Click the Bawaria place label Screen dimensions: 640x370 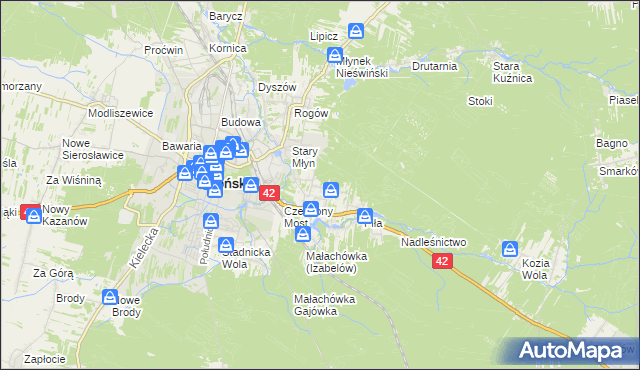click(x=182, y=146)
